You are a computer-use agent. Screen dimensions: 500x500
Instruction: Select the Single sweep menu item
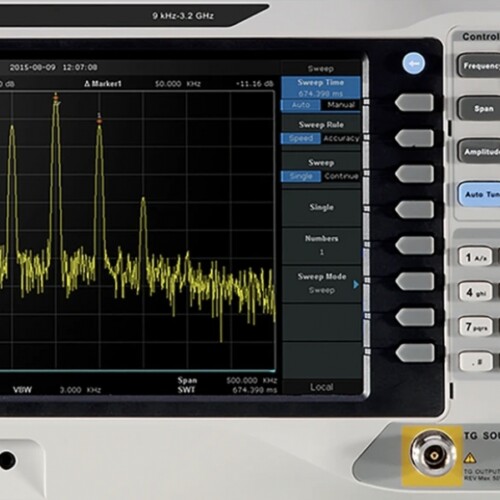coord(321,208)
